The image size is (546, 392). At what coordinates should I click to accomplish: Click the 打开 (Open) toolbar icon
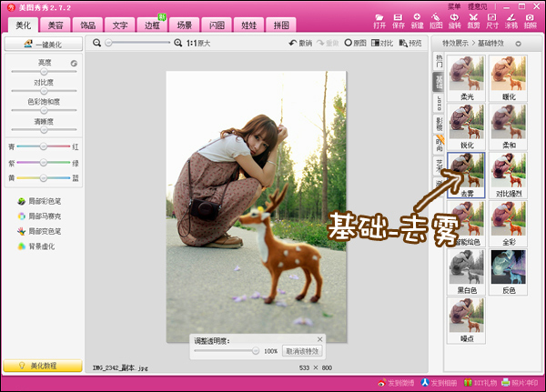pos(379,21)
